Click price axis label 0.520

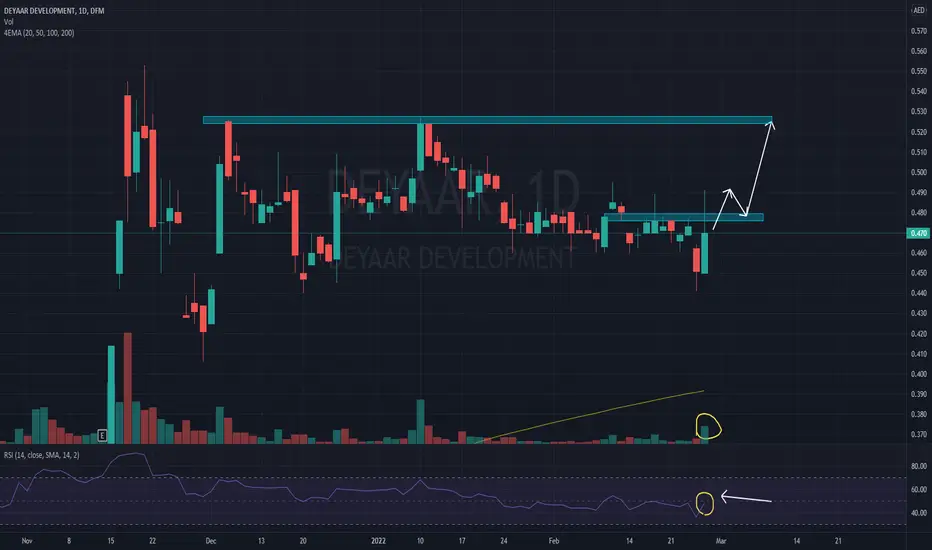click(x=919, y=132)
